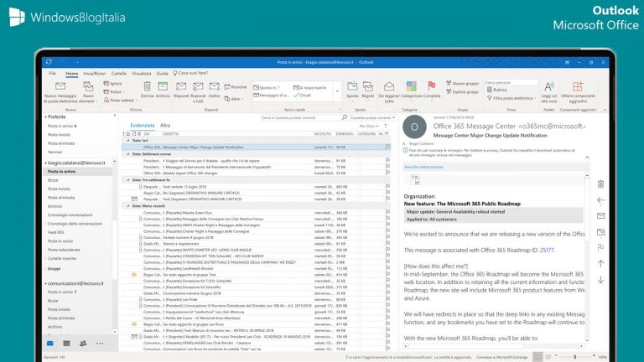Click the Chiudi quick action
The height and width of the screenshot is (362, 644).
pyautogui.click(x=302, y=96)
